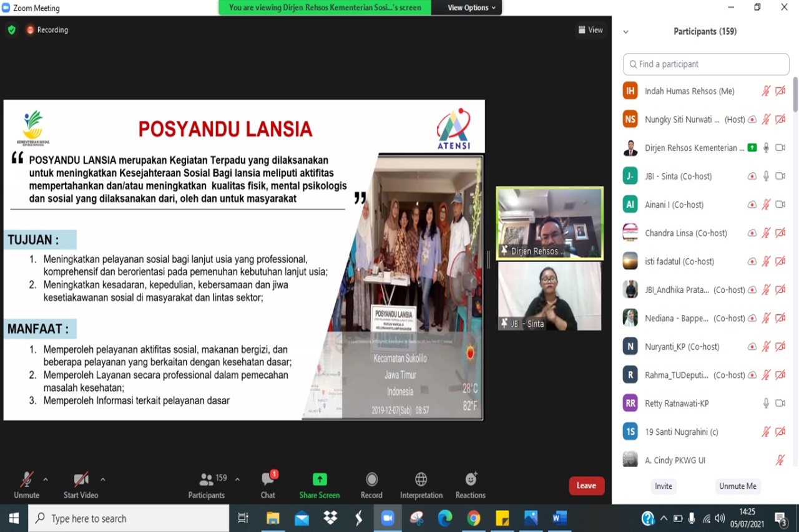Select isti fadatul (Co-host) participant row

(704, 261)
